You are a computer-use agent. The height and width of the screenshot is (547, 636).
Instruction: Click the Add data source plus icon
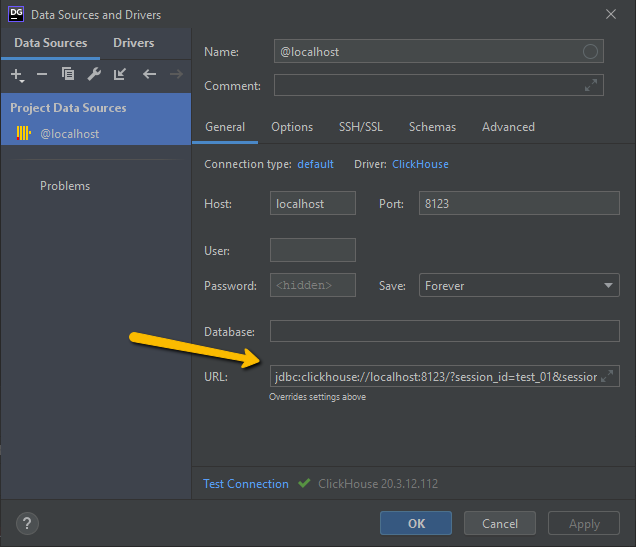tap(17, 74)
